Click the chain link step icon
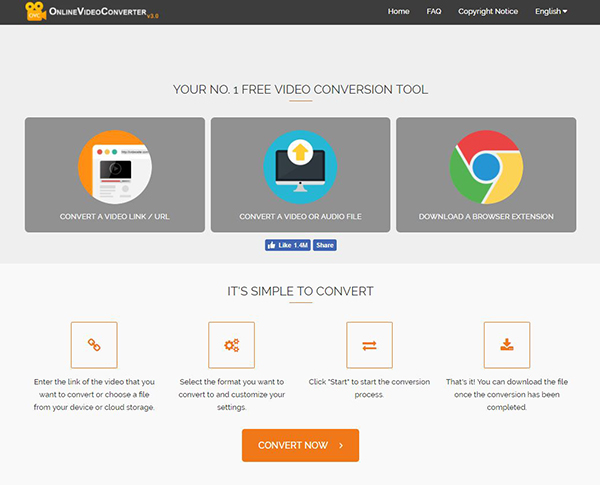 tap(94, 345)
